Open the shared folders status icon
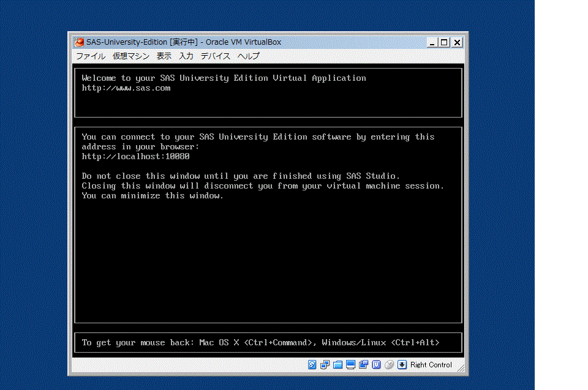588x390 pixels. tap(337, 364)
